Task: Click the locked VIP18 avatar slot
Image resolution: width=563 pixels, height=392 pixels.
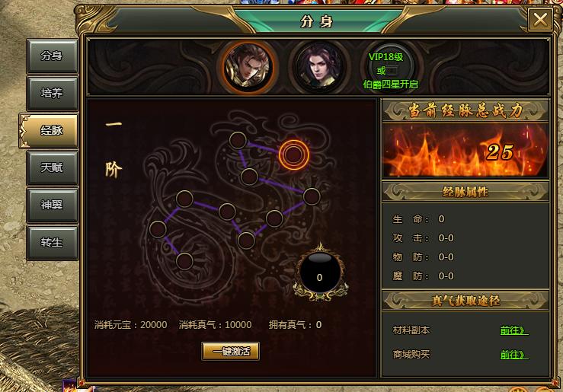Action: [x=391, y=70]
